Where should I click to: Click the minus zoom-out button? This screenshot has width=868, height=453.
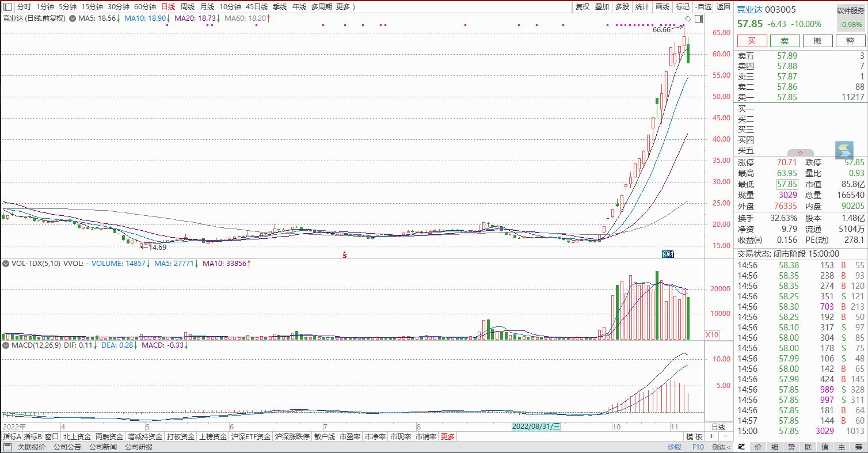(725, 437)
